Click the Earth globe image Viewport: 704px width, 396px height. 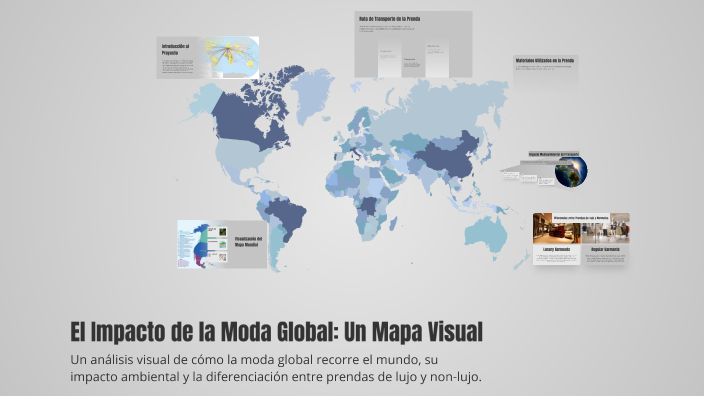click(x=571, y=172)
